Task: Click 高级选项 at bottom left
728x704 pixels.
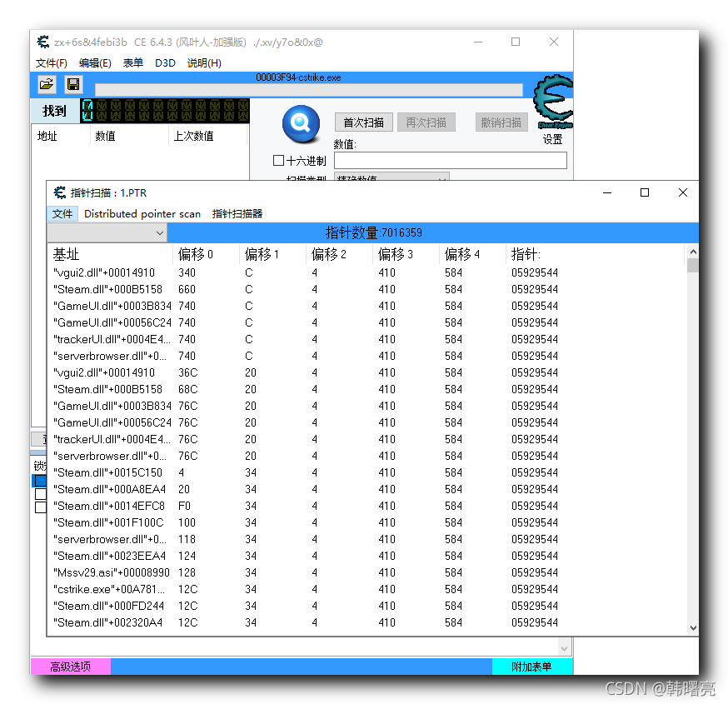Action: 71,667
